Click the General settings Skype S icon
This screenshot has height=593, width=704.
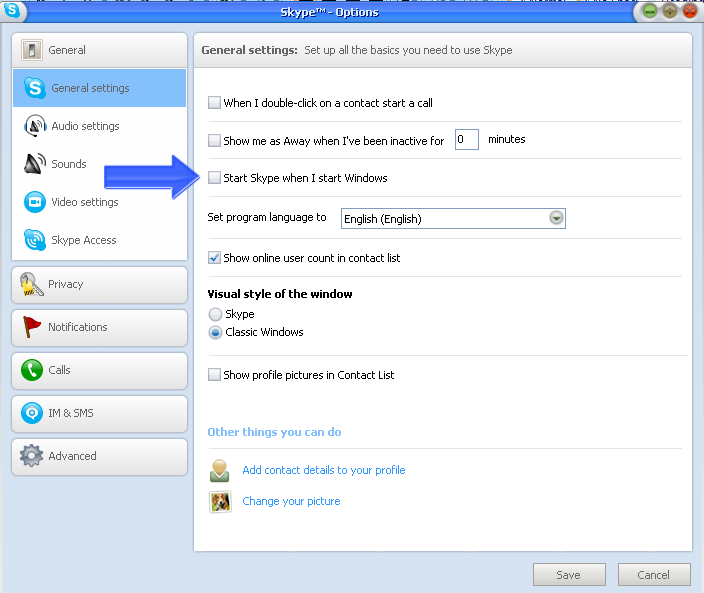tap(35, 88)
